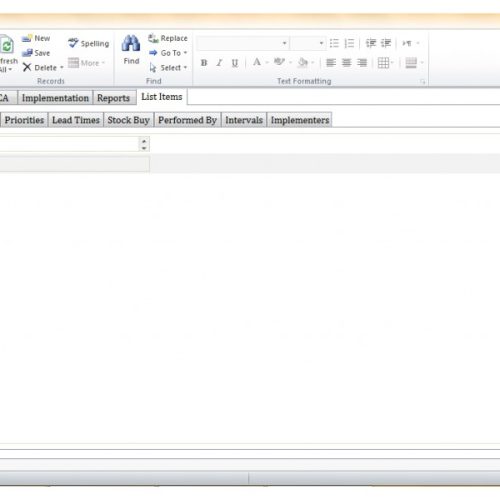Click the grey field below the list entry box
Image resolution: width=500 pixels, height=500 pixels.
click(x=75, y=164)
